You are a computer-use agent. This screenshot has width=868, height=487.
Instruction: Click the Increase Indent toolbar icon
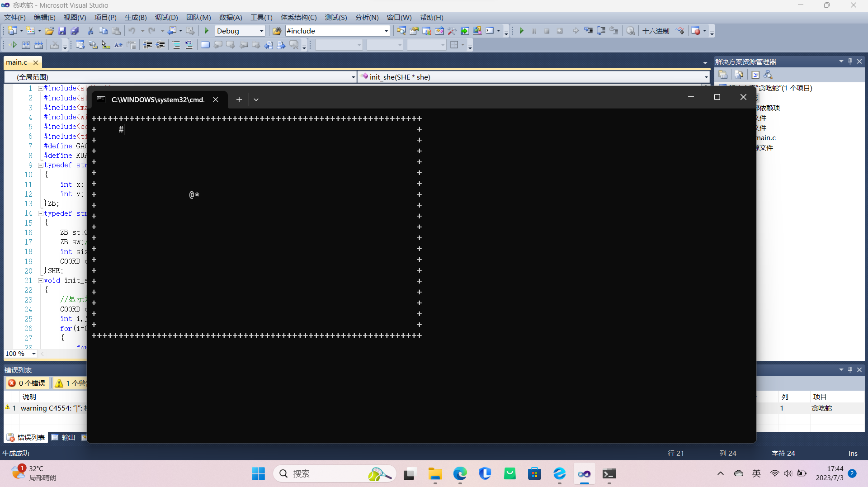[160, 45]
